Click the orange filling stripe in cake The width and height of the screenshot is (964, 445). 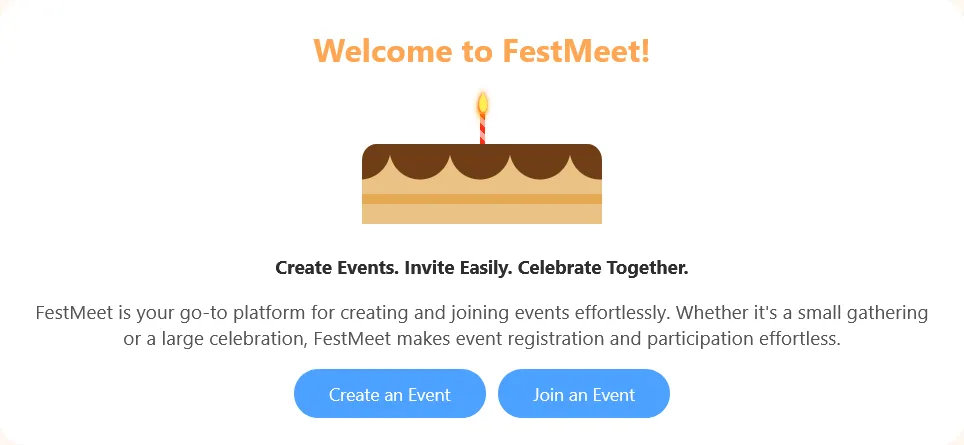(x=481, y=199)
